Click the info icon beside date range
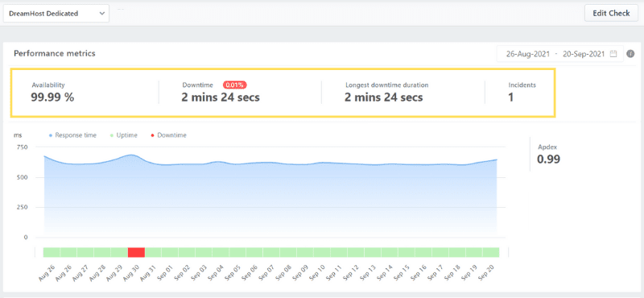Screen dimensions: 644x298 [630, 54]
